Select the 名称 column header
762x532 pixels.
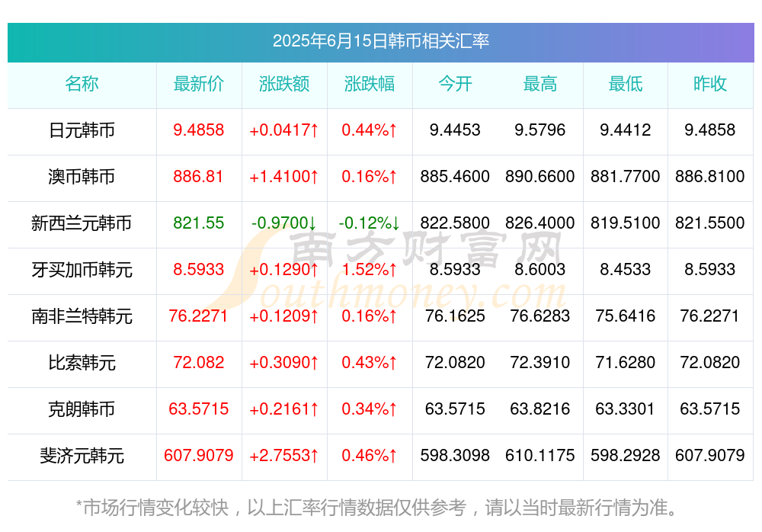82,84
